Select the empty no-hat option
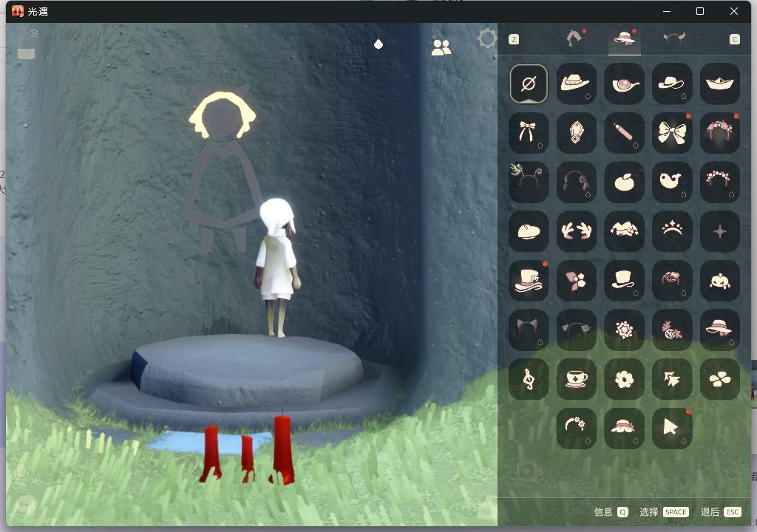Screen dimensions: 757x532 (x=529, y=83)
